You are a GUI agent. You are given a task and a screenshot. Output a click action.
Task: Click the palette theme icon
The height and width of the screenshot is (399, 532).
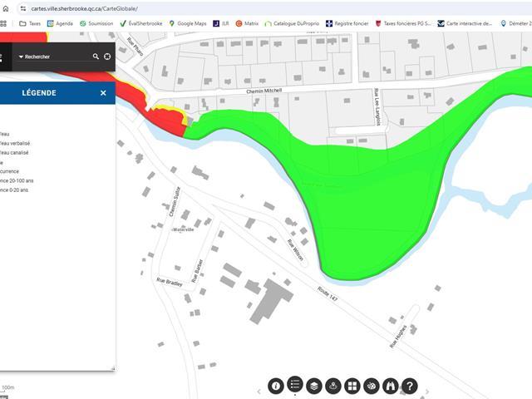[372, 387]
